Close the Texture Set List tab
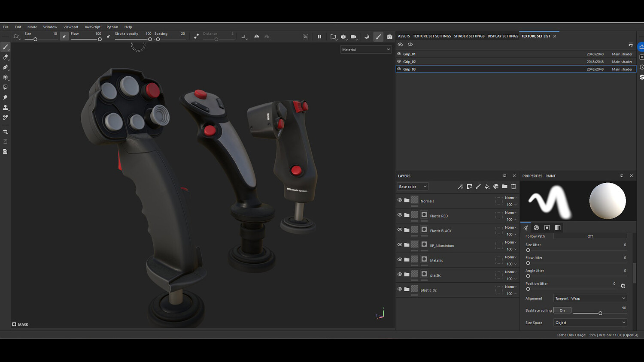The image size is (644, 362). pos(555,36)
